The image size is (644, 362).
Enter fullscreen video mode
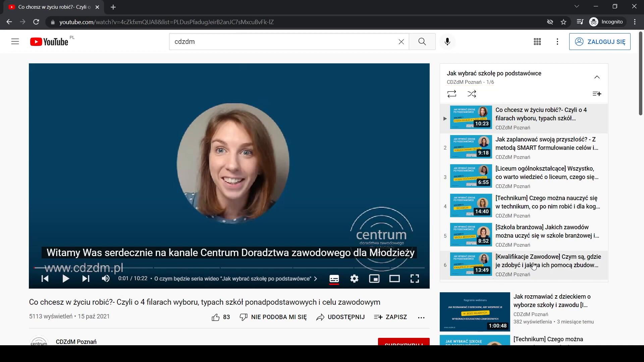point(415,279)
